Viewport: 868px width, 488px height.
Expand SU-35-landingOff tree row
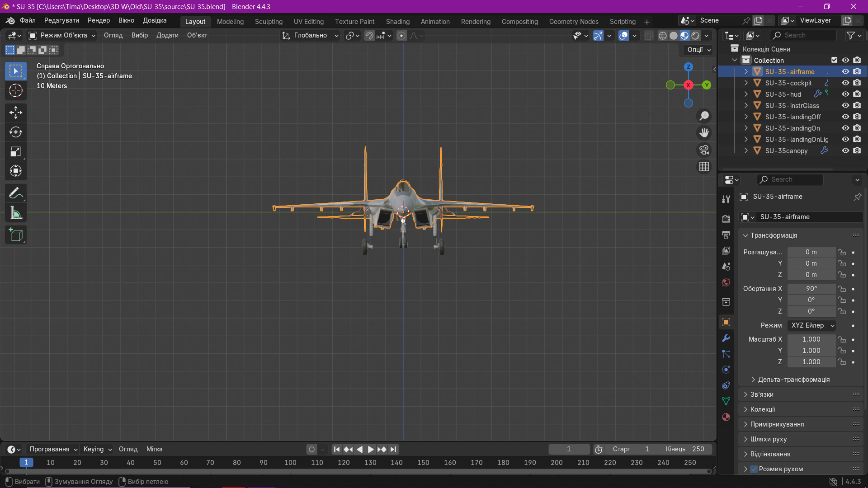[x=746, y=117]
